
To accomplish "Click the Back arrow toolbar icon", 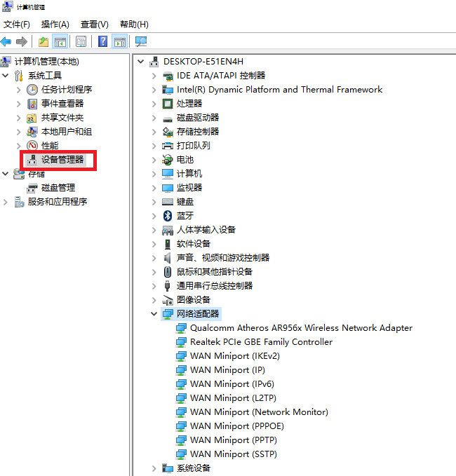I will (6, 41).
